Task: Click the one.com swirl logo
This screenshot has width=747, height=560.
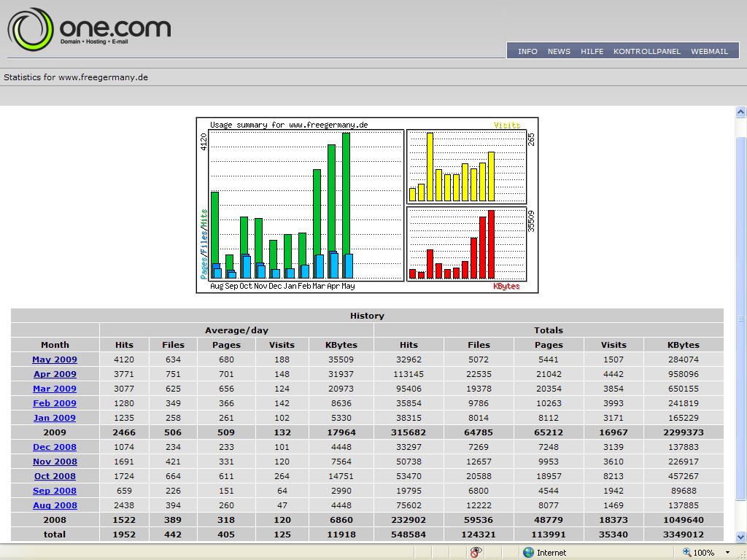Action: 31,29
